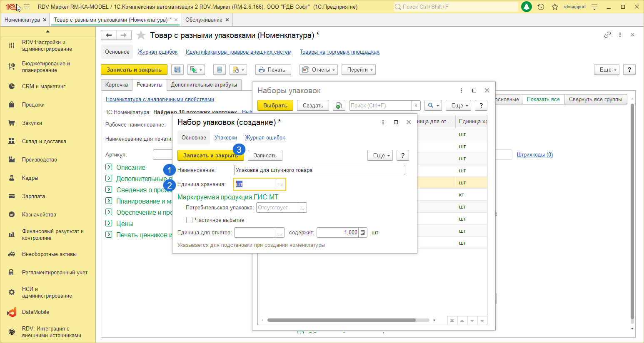This screenshot has height=343, width=644.
Task: Open notifications bell icon
Action: (x=527, y=7)
